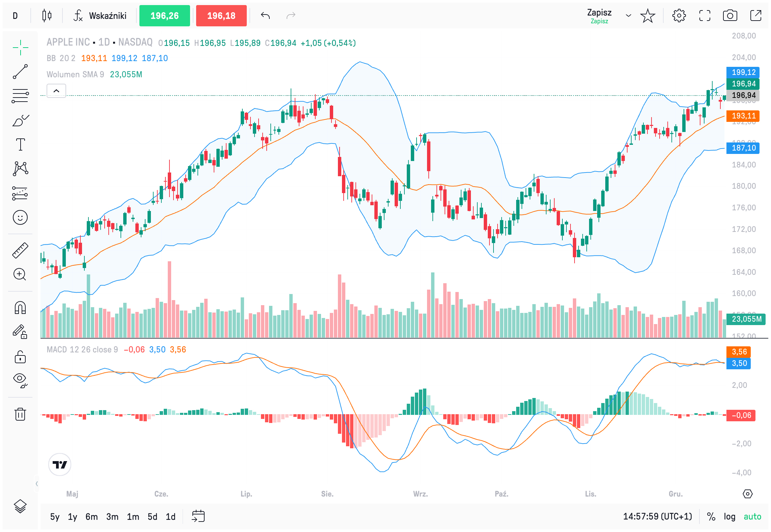
Task: Switch the range to 5d
Action: [x=152, y=517]
